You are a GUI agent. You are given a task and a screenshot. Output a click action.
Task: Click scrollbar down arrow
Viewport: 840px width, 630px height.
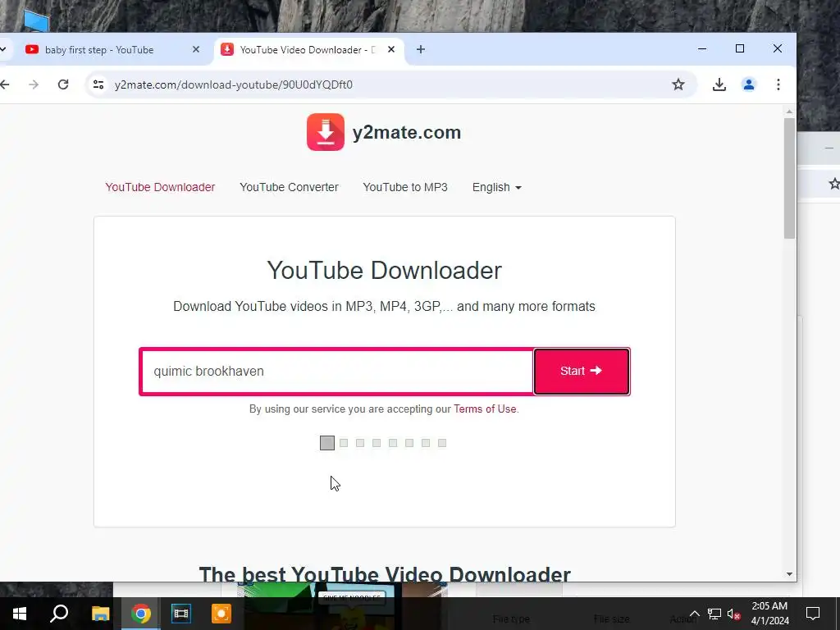point(789,573)
